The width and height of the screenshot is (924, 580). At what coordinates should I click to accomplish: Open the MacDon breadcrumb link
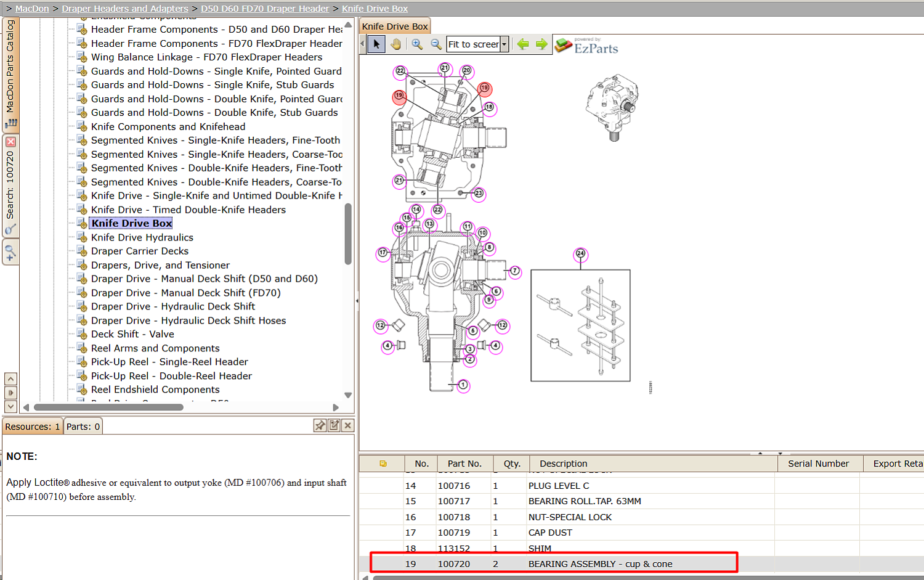tap(32, 9)
